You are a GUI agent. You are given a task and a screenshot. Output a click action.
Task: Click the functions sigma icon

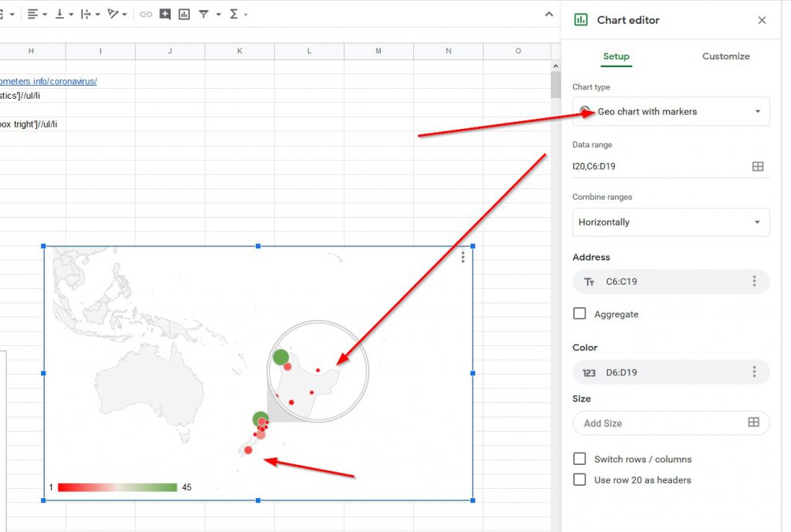234,14
